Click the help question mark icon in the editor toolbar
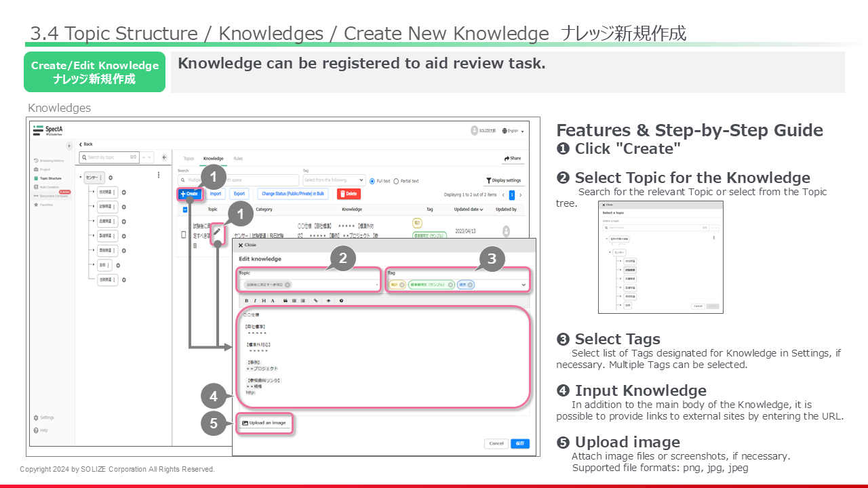Screen dimensions: 868x488 (341, 300)
